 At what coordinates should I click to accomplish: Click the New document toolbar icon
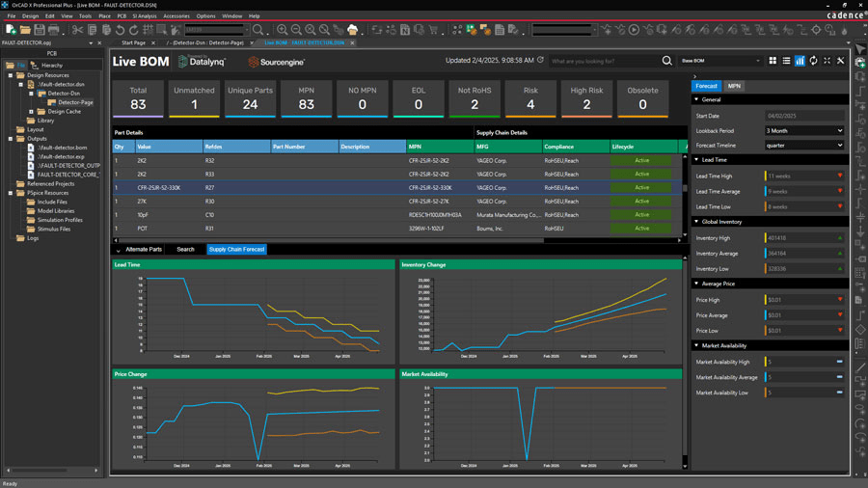(11, 29)
